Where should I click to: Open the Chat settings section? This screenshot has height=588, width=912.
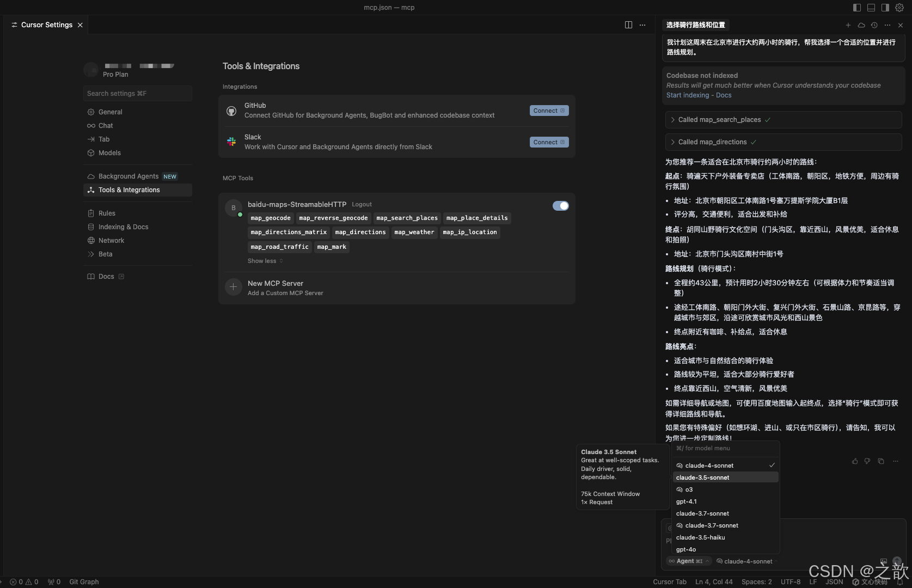[138, 126]
